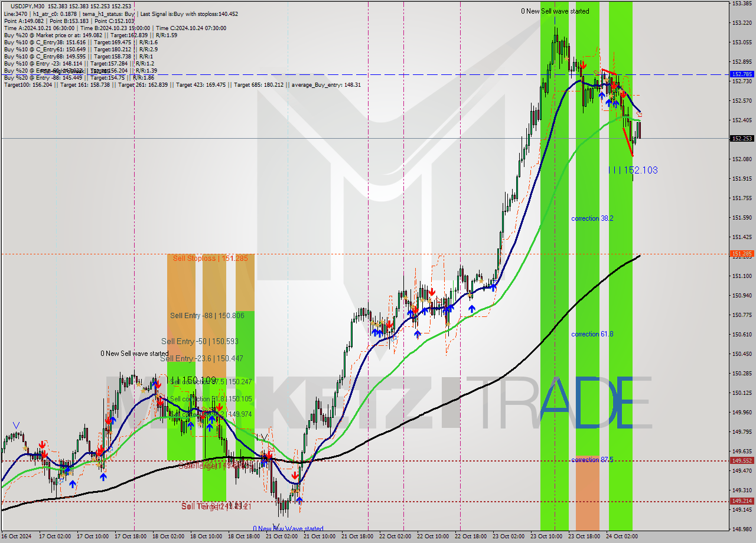Click the 'correction 61.8' label
The width and height of the screenshot is (756, 543).
592,334
